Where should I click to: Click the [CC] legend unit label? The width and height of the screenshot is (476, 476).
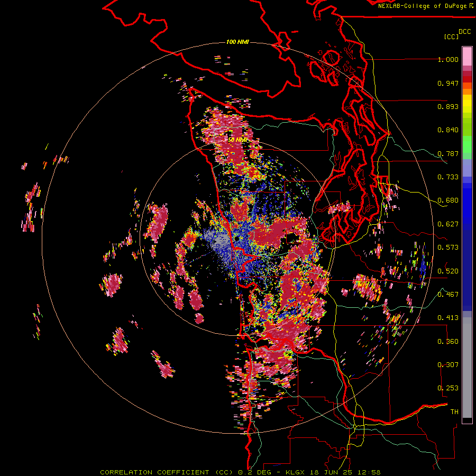(451, 36)
